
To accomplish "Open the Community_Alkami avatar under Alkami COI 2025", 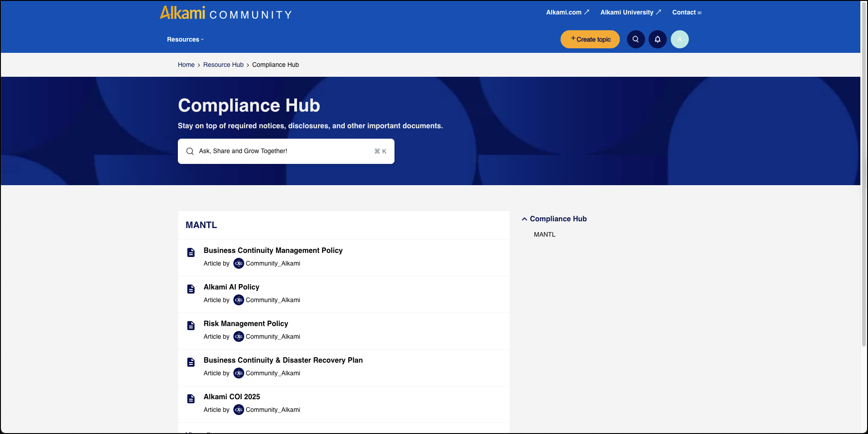I will (x=239, y=410).
